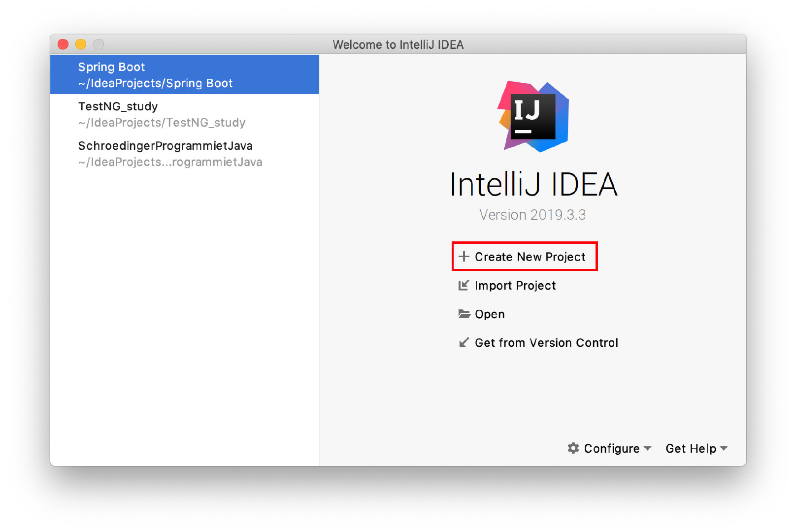
Task: Minimize the window with yellow button
Action: point(81,44)
